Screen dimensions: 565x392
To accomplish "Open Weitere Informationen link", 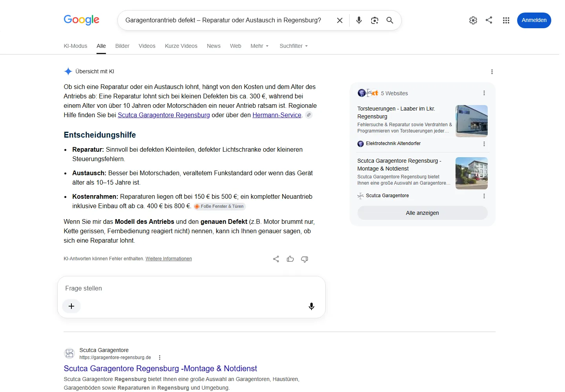I will pos(169,259).
